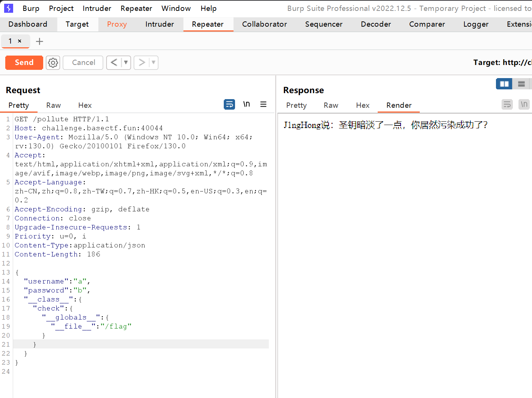
Task: Toggle word wrap in Response panel
Action: 507,104
